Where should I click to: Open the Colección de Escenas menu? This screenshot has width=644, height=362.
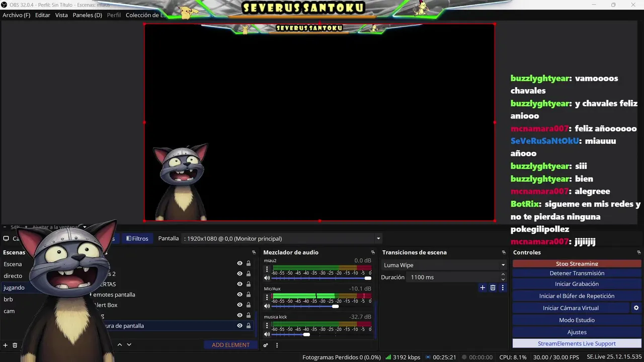coord(145,15)
